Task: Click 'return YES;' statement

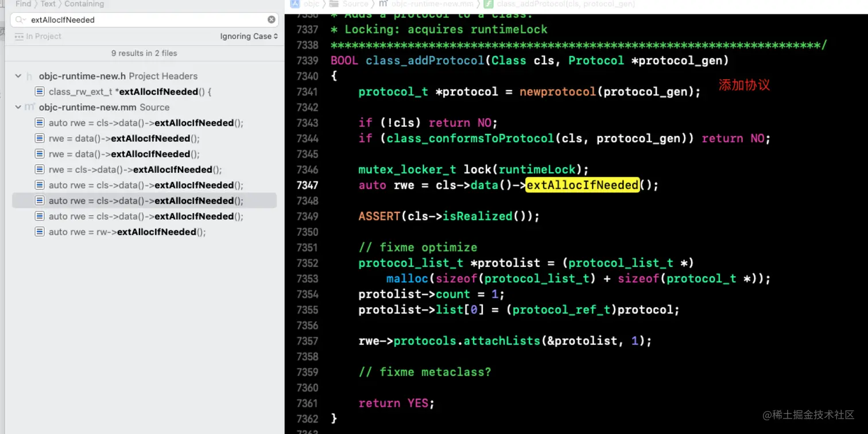Action: [x=397, y=403]
